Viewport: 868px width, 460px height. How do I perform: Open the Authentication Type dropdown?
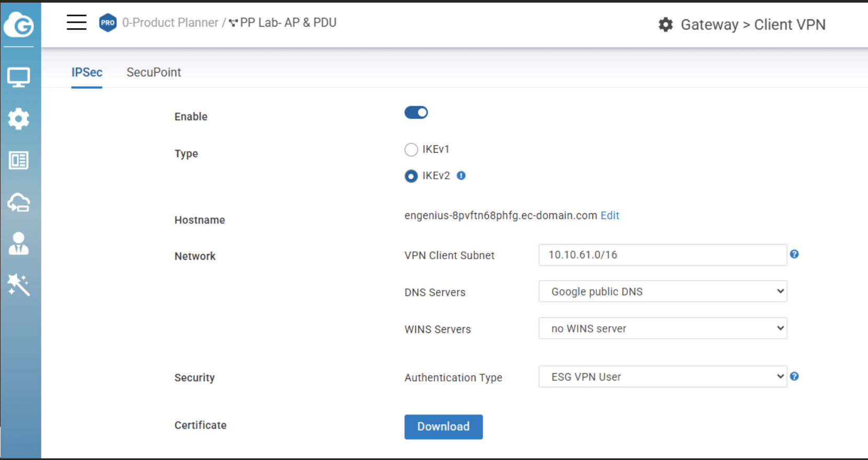pyautogui.click(x=662, y=377)
